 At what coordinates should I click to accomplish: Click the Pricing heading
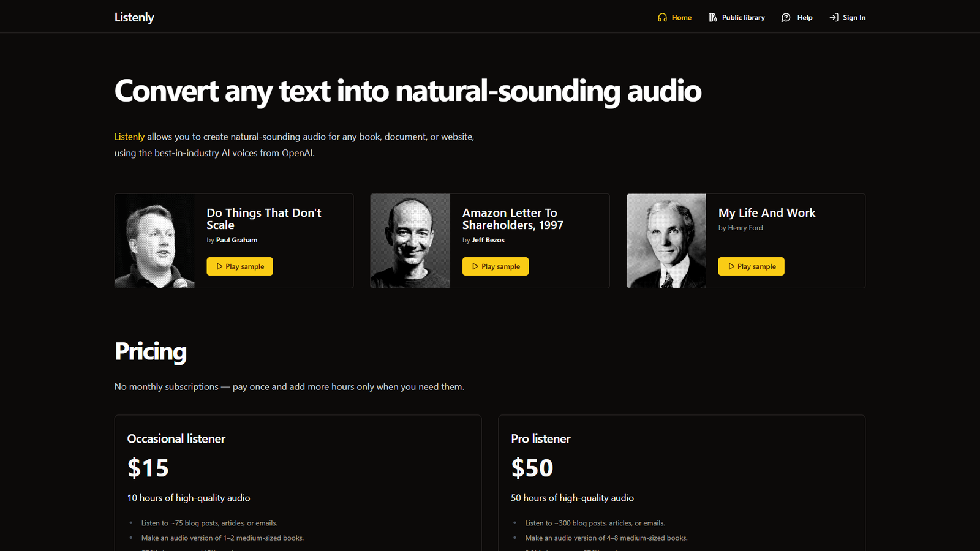(x=151, y=351)
